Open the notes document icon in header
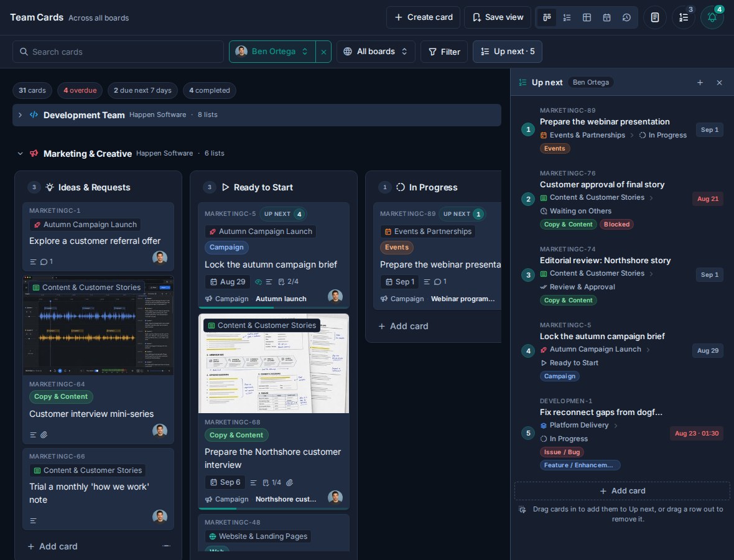This screenshot has width=734, height=560. click(655, 17)
